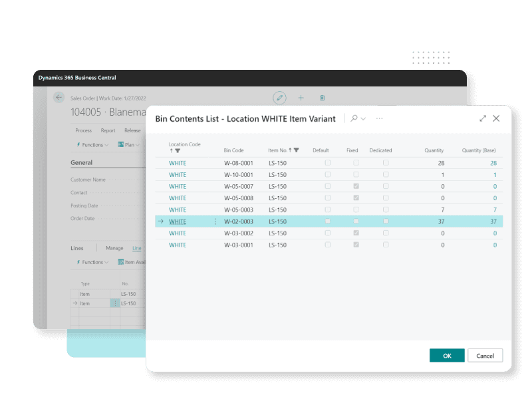Viewport: 532px width, 399px height.
Task: Click Quantity (Base) value 28 link
Action: 493,163
